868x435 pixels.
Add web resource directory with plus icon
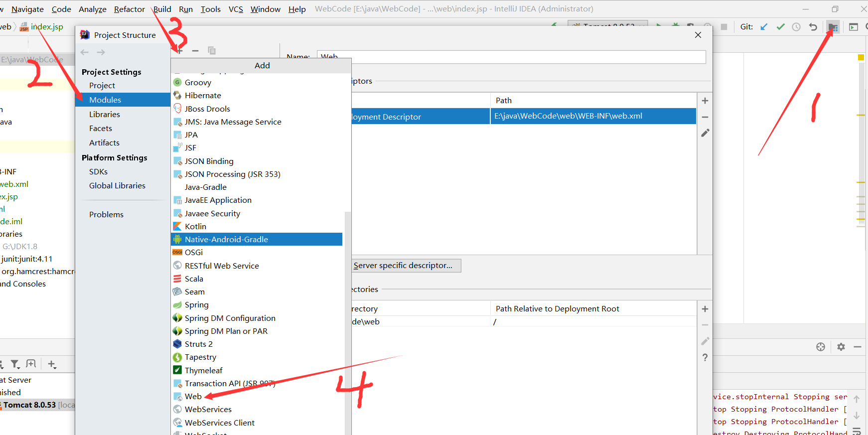[x=705, y=309]
